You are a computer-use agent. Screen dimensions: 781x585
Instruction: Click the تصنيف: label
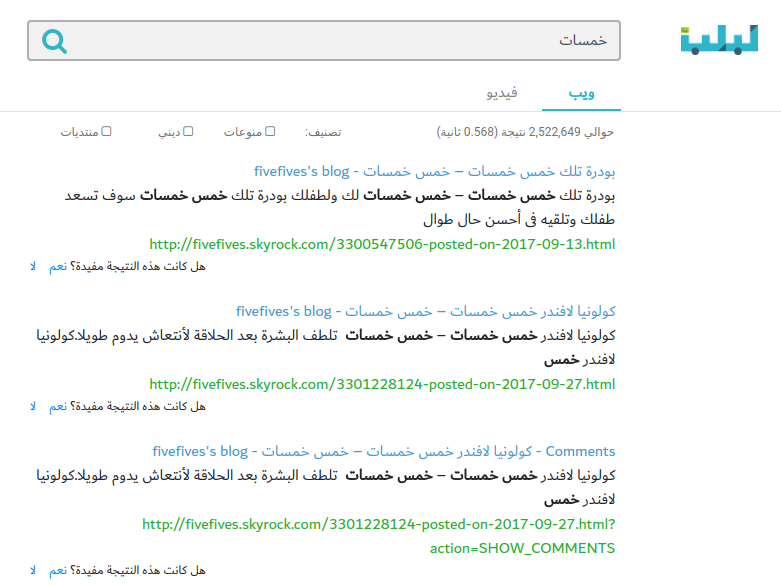323,132
